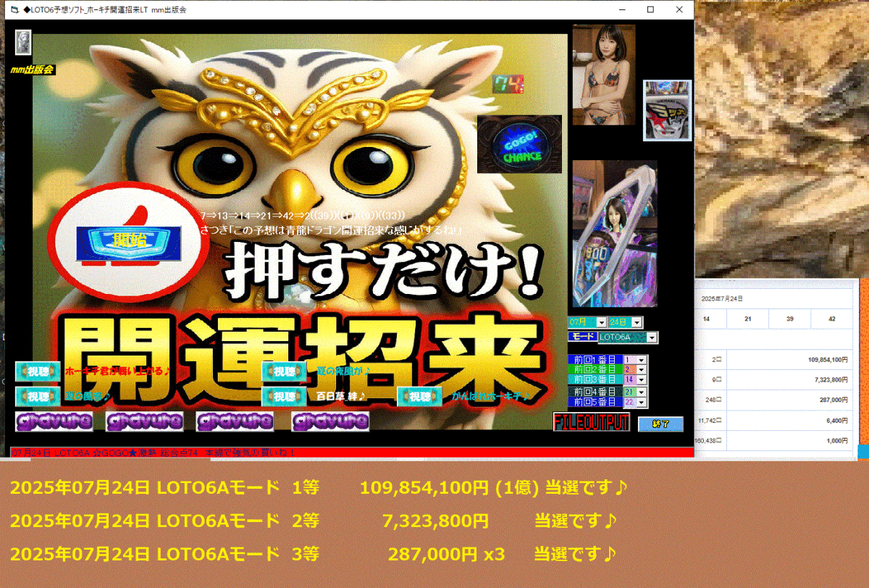Click the mm出版会 statue icon
869x588 pixels.
(x=22, y=43)
